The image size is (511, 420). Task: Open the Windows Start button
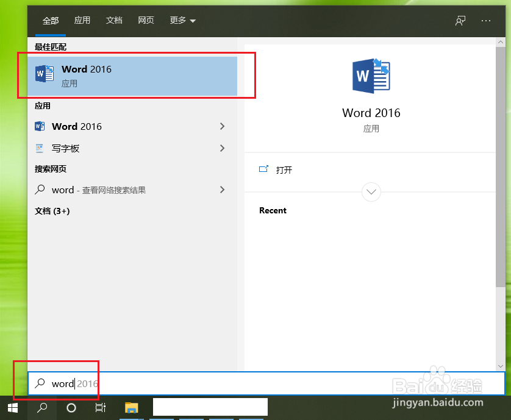tap(13, 408)
